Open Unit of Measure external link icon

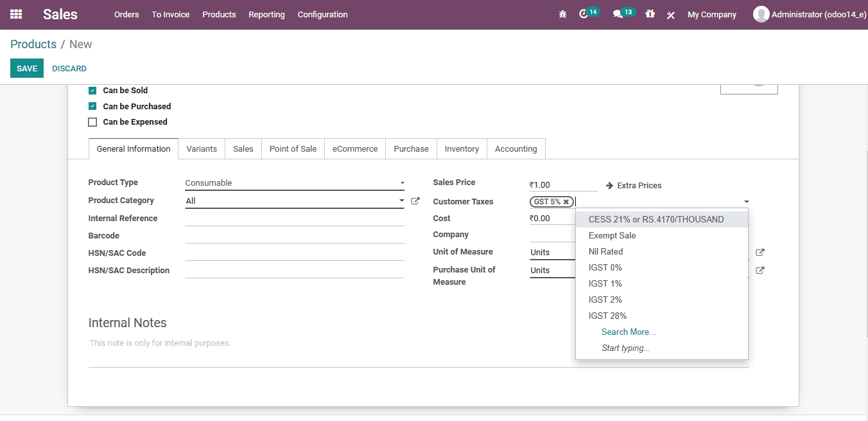pyautogui.click(x=760, y=252)
